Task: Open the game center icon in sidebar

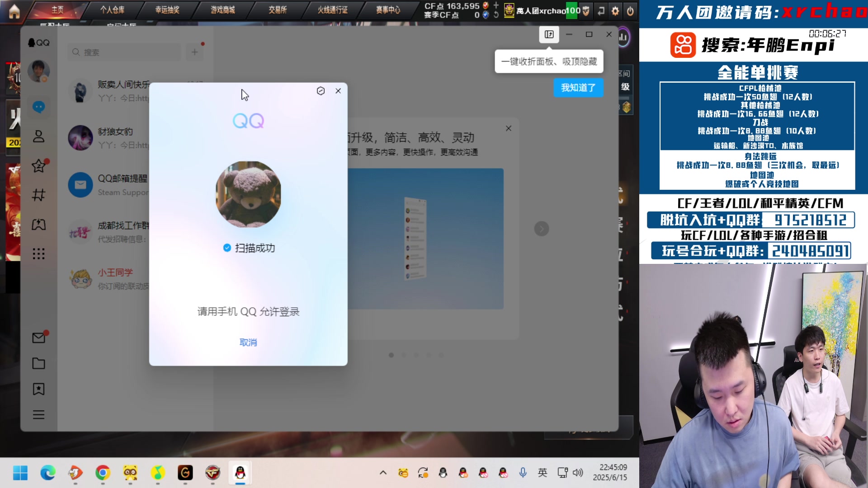Action: click(x=39, y=225)
